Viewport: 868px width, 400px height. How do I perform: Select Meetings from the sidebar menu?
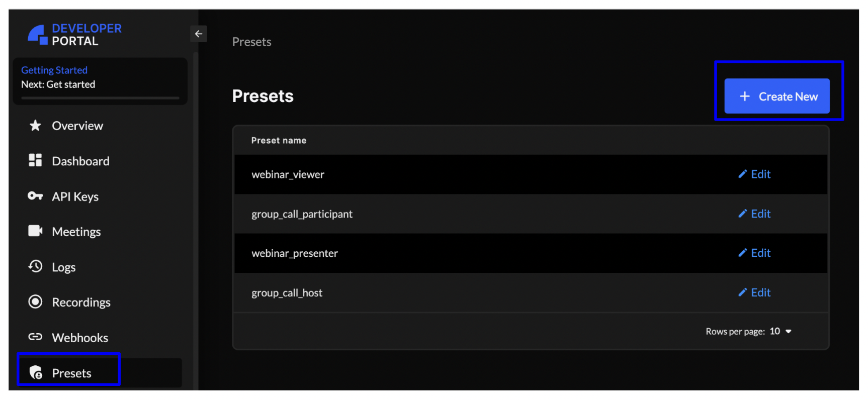76,231
